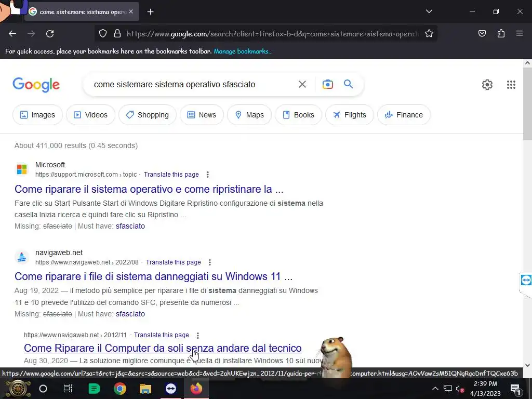Open muted volume tray icon
Viewport: 532px width, 399px height.
click(460, 389)
